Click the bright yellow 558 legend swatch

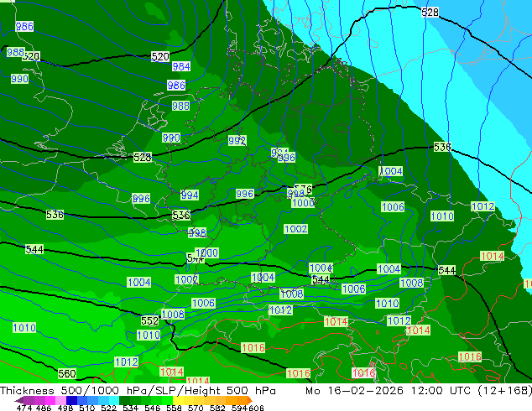(x=178, y=400)
